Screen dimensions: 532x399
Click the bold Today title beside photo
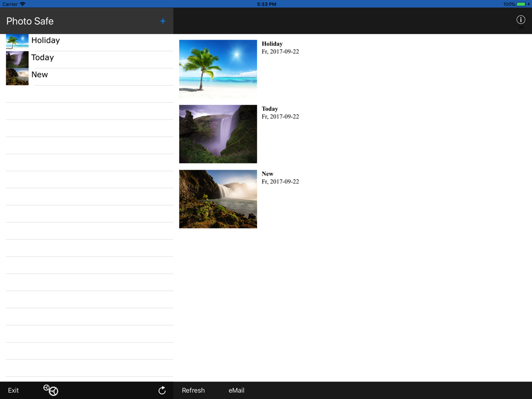click(270, 109)
